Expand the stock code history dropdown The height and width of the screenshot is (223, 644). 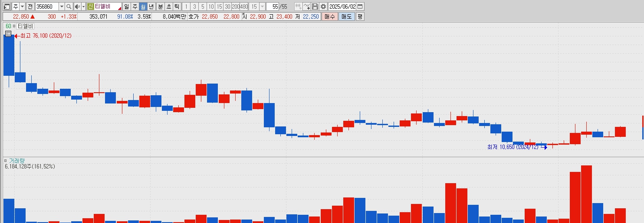61,6
